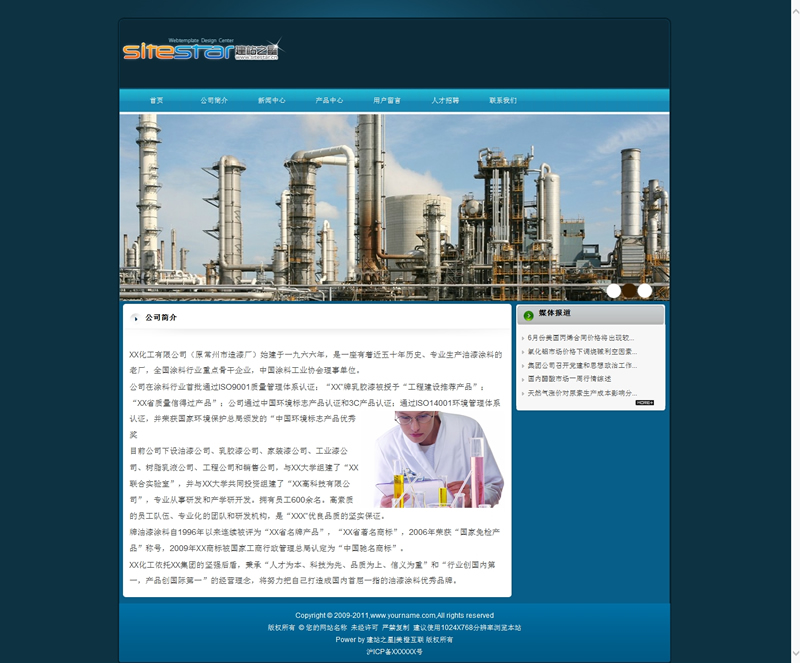Open the news link starting with 6月份美国
Image resolution: width=800 pixels, height=663 pixels.
coord(580,338)
